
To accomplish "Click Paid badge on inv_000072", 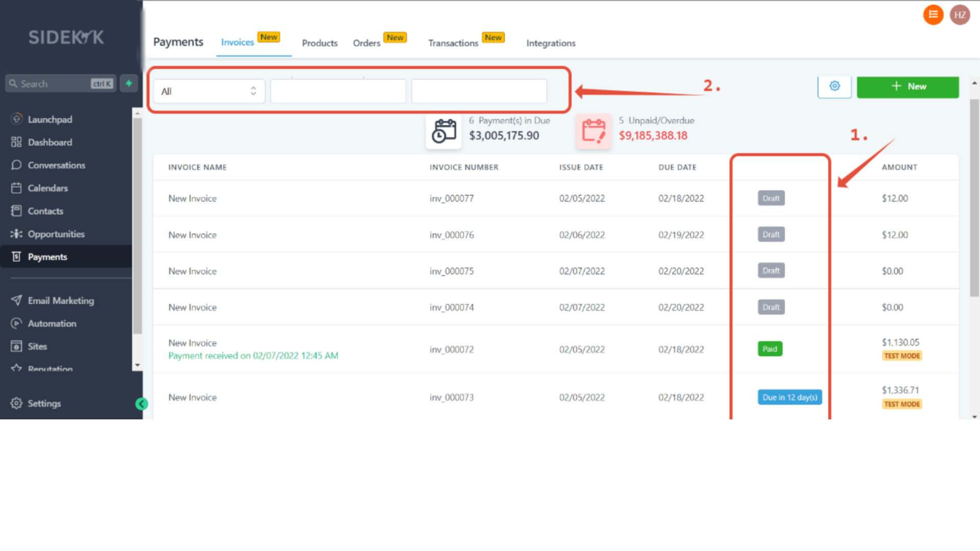I will tap(770, 349).
